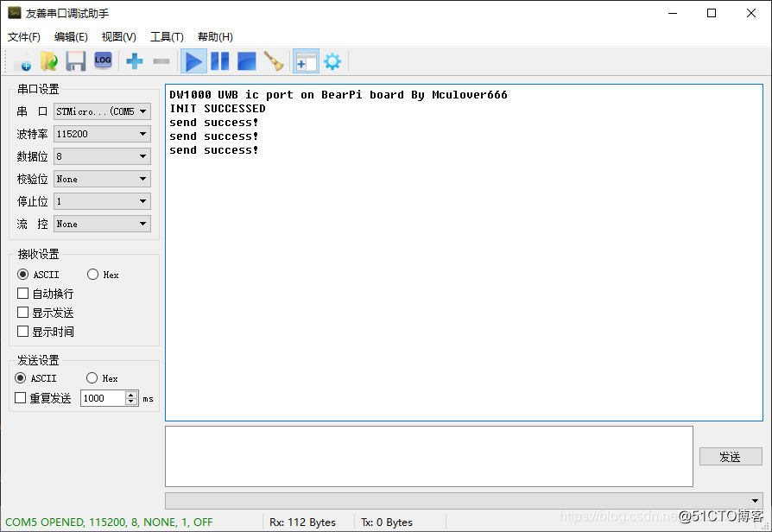
Task: Click the 发送 send button
Action: 731,457
